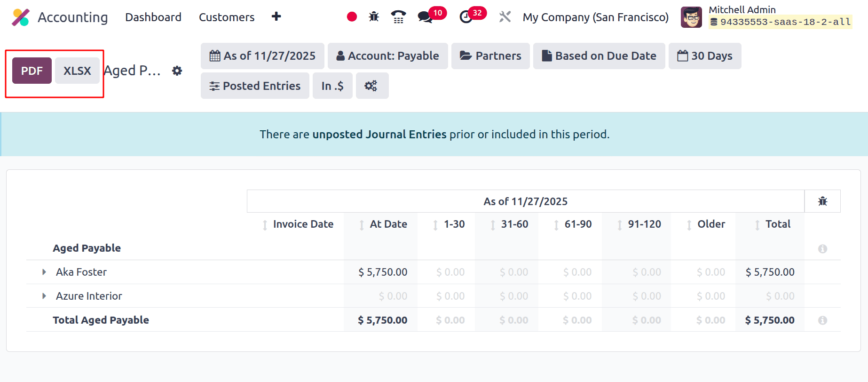868x382 pixels.
Task: Open the Partners filter dropdown
Action: [x=490, y=56]
